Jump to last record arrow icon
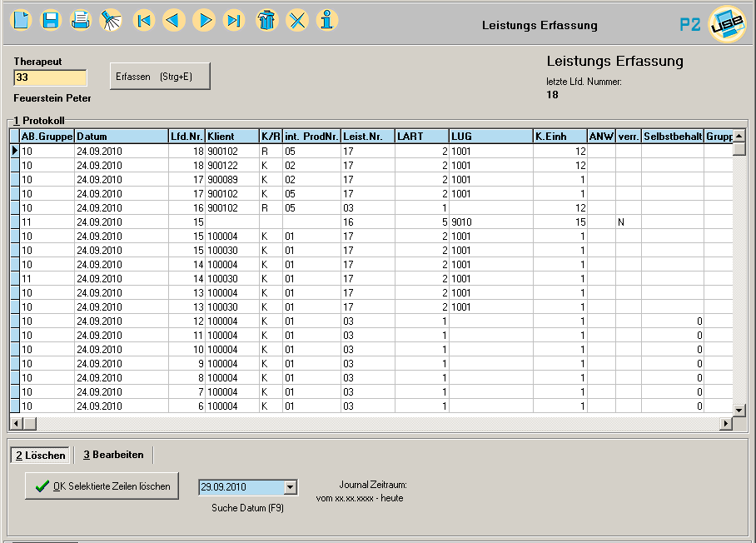 (x=234, y=20)
